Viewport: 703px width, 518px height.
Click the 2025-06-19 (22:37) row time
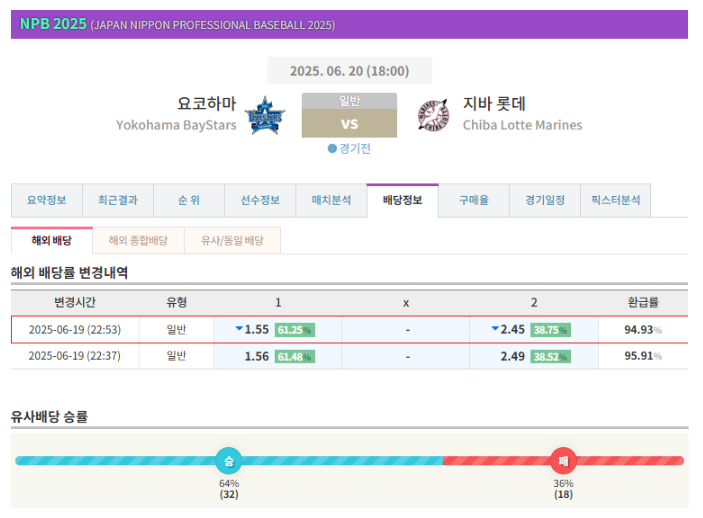75,356
